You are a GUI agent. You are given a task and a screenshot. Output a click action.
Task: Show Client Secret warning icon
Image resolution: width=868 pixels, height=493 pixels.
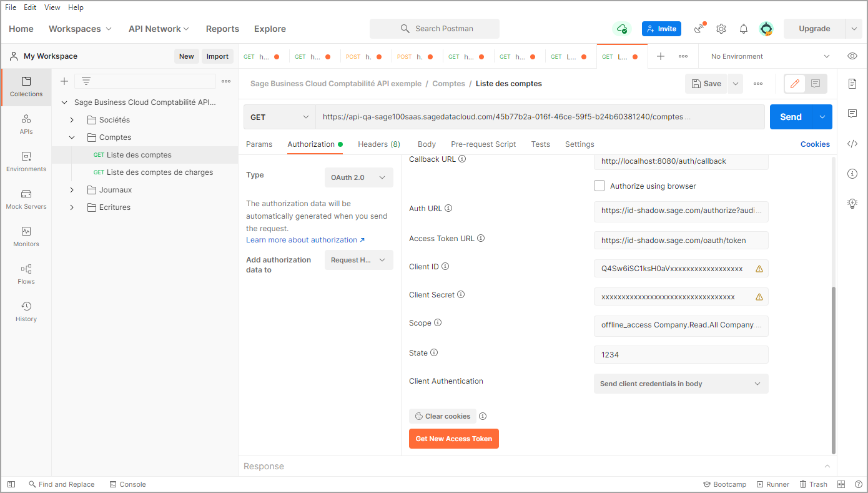tap(759, 297)
